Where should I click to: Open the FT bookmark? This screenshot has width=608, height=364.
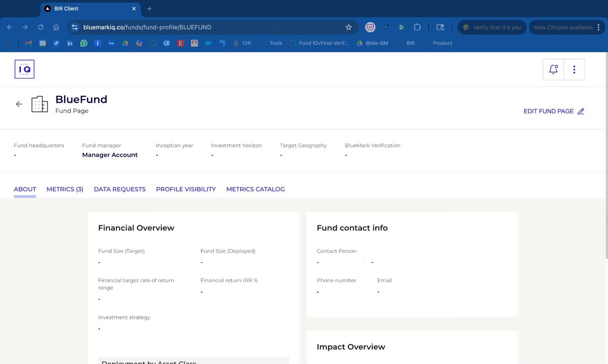click(194, 43)
